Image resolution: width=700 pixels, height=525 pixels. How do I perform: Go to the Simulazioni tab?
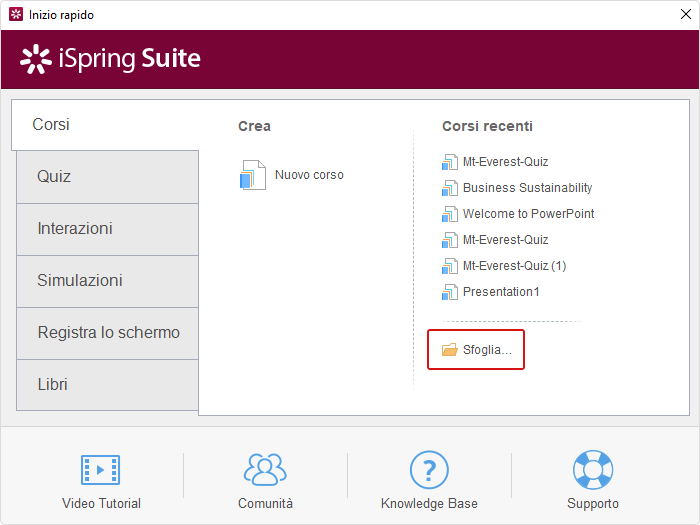click(107, 281)
